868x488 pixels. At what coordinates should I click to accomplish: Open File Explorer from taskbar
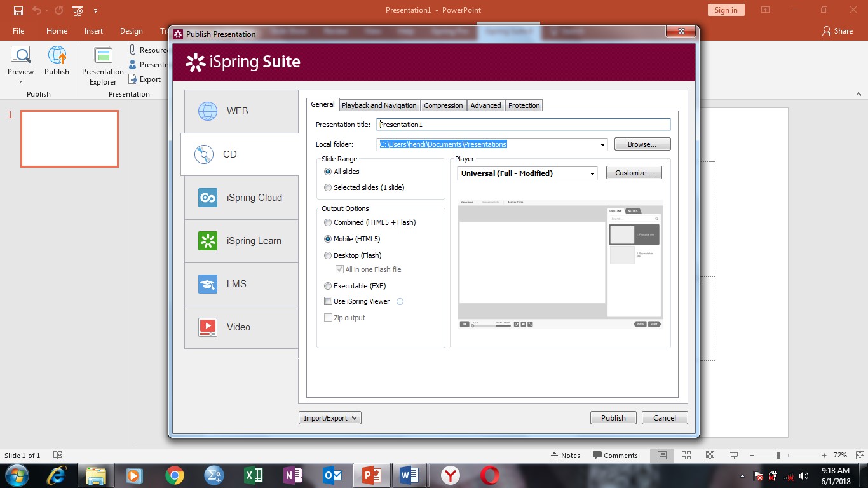[96, 475]
